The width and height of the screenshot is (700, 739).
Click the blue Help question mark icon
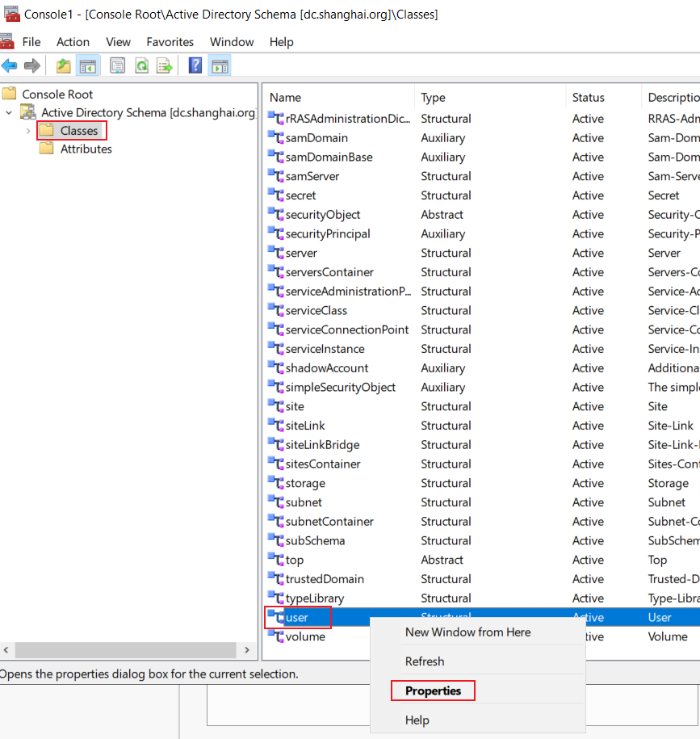[x=195, y=65]
